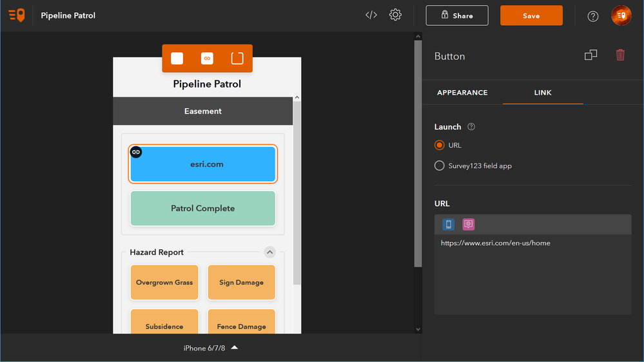The height and width of the screenshot is (362, 644).
Task: Open help question mark icon
Action: tap(593, 16)
